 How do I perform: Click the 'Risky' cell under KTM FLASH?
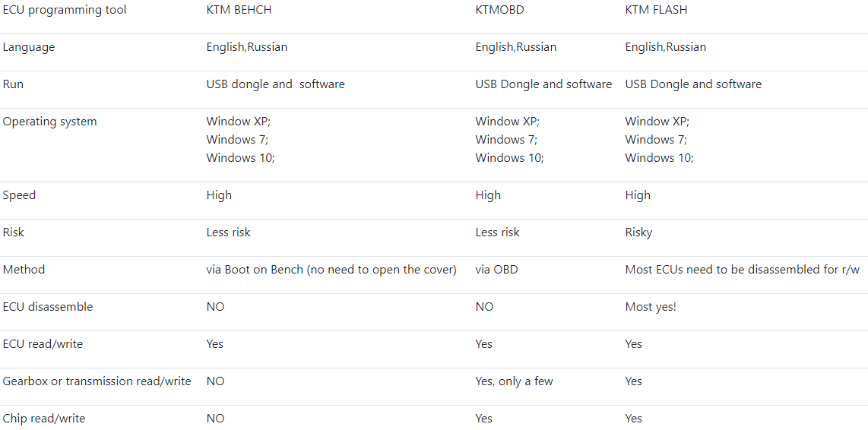coord(638,232)
